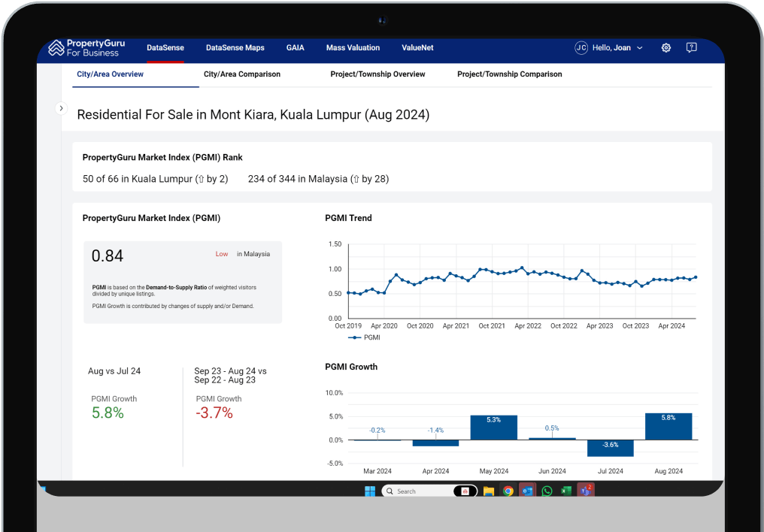
Task: Click the red -3.7% PGMI Growth figure
Action: tap(214, 413)
